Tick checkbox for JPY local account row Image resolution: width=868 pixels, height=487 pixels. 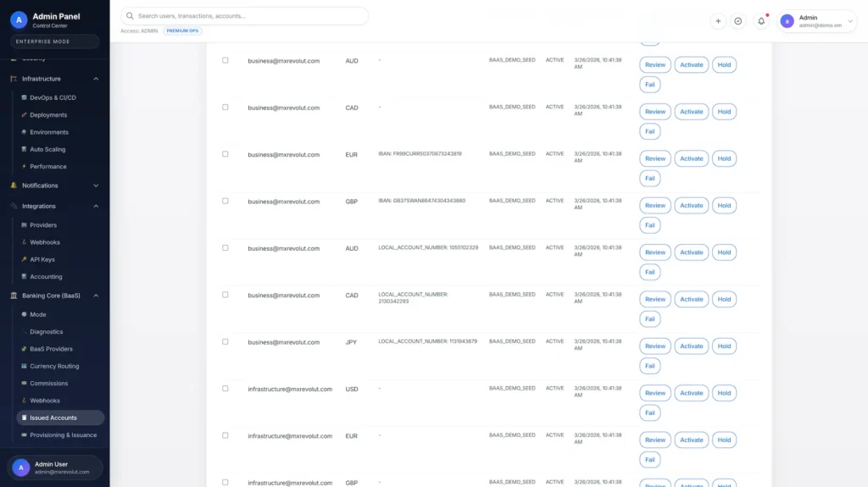225,342
